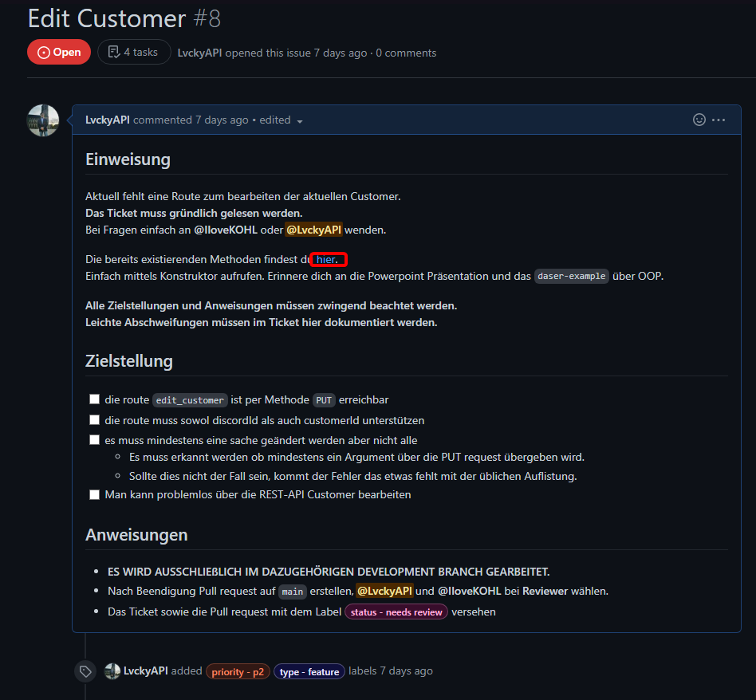Tick the REST-API Customer bearbeiten checkbox
Image resolution: width=756 pixels, height=700 pixels.
pyautogui.click(x=94, y=494)
